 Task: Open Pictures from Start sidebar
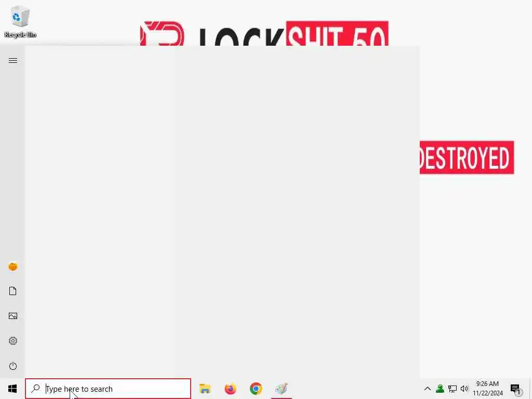[x=13, y=316]
